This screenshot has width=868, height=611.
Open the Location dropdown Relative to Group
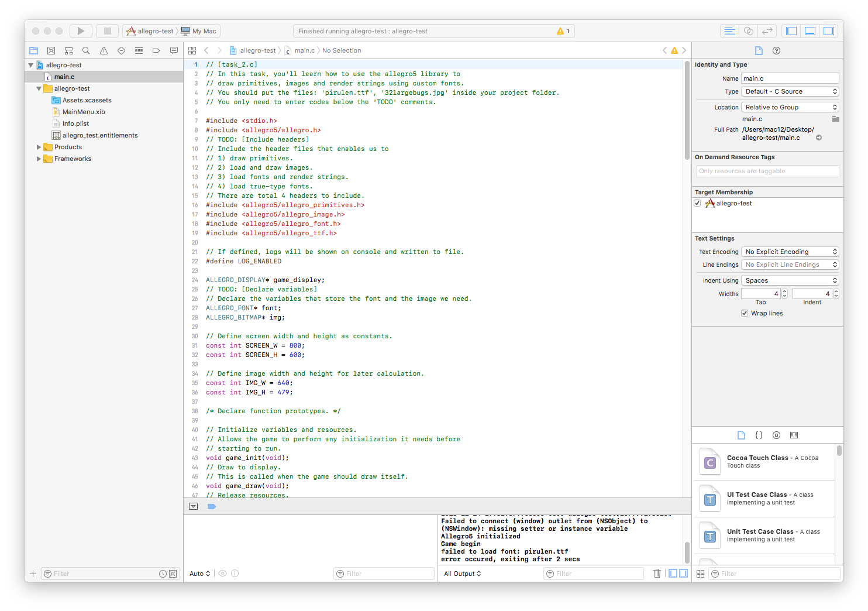[790, 107]
